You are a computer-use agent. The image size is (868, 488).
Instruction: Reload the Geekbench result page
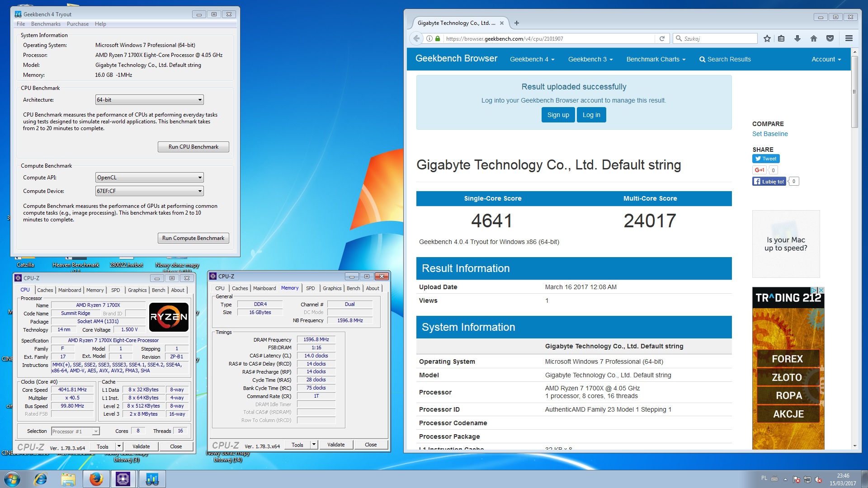(662, 39)
